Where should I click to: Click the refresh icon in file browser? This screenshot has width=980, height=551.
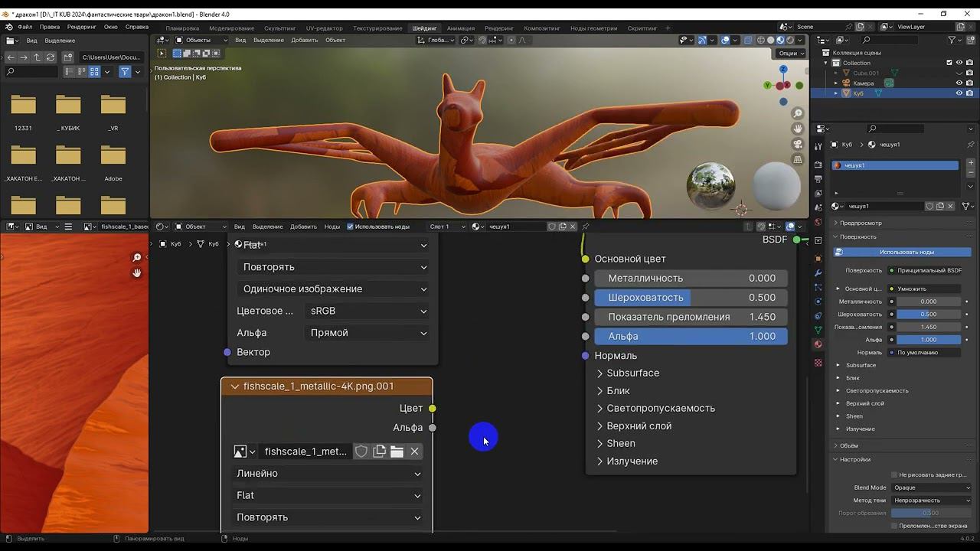pyautogui.click(x=51, y=57)
